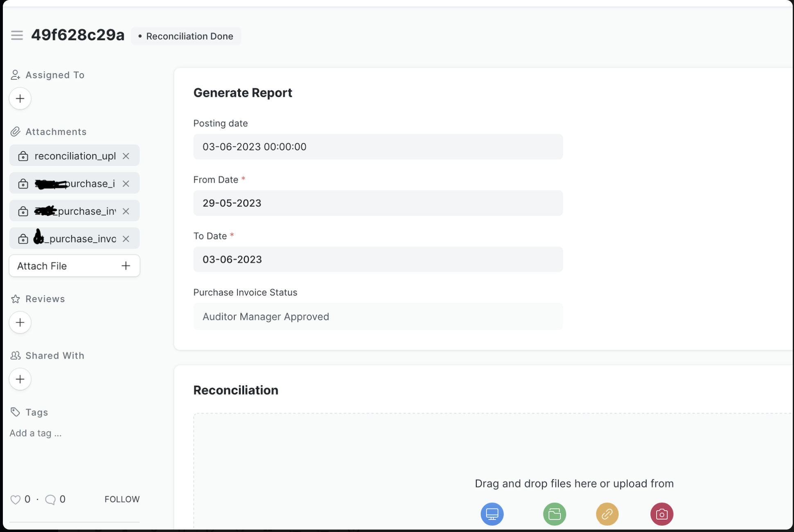Open the To Date field
794x532 pixels.
377,259
